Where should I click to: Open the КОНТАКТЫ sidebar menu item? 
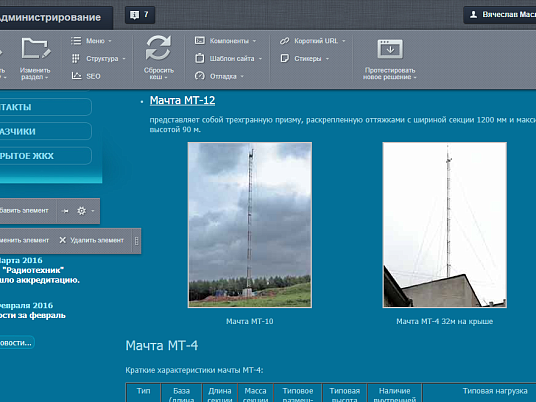(45, 107)
